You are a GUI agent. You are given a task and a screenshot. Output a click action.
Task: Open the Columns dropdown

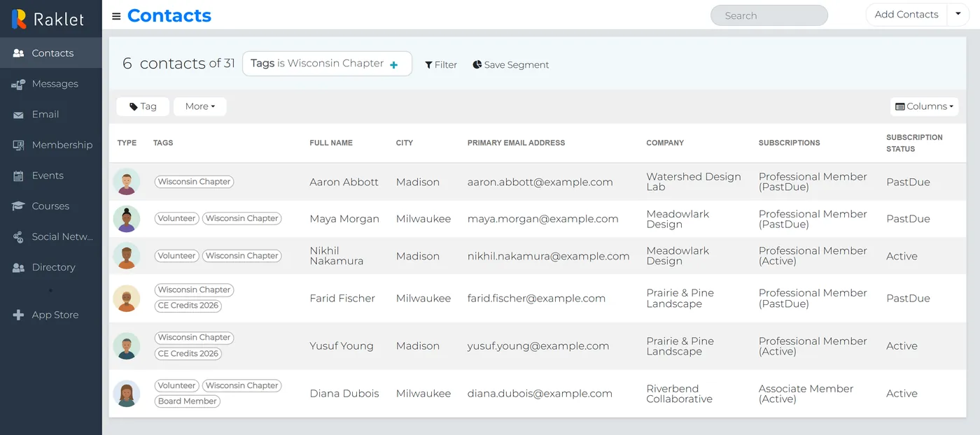click(925, 106)
